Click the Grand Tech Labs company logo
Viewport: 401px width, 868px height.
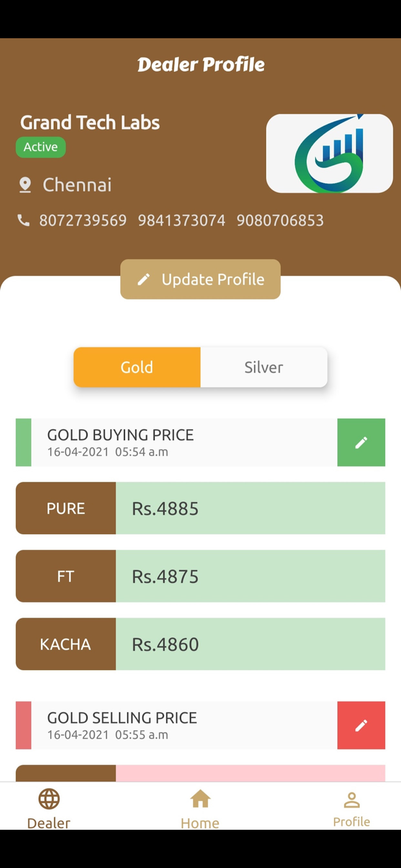(329, 153)
